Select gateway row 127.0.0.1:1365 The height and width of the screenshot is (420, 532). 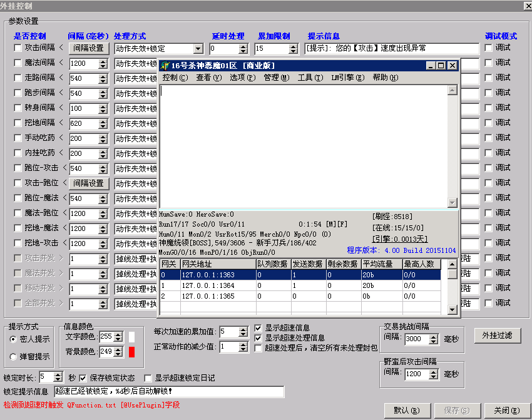[x=300, y=296]
